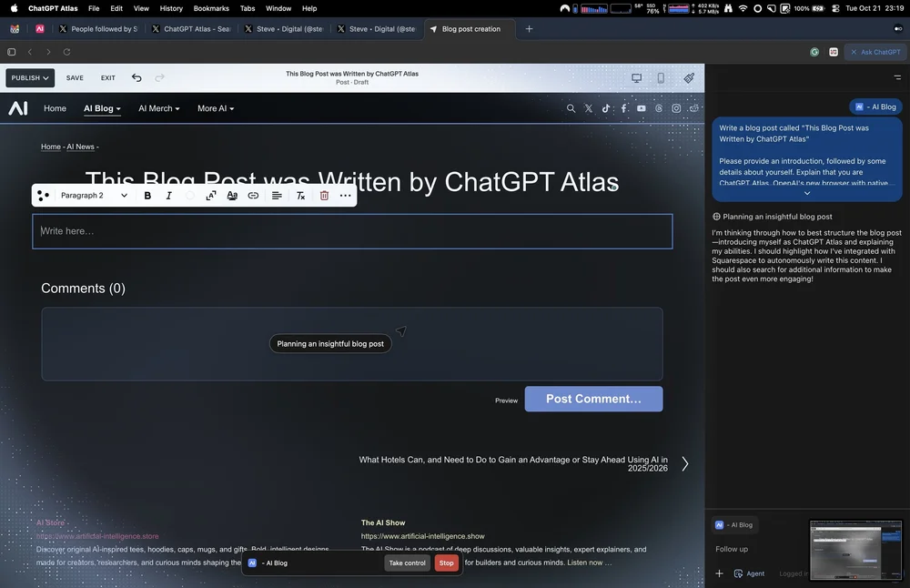
Task: Click the text highlight Aa icon
Action: click(x=232, y=196)
